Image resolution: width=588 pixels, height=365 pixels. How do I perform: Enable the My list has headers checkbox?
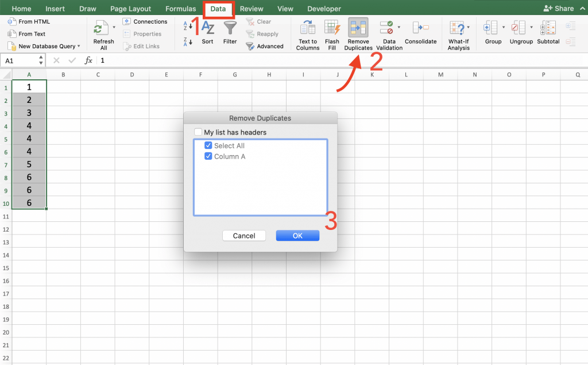coord(199,132)
